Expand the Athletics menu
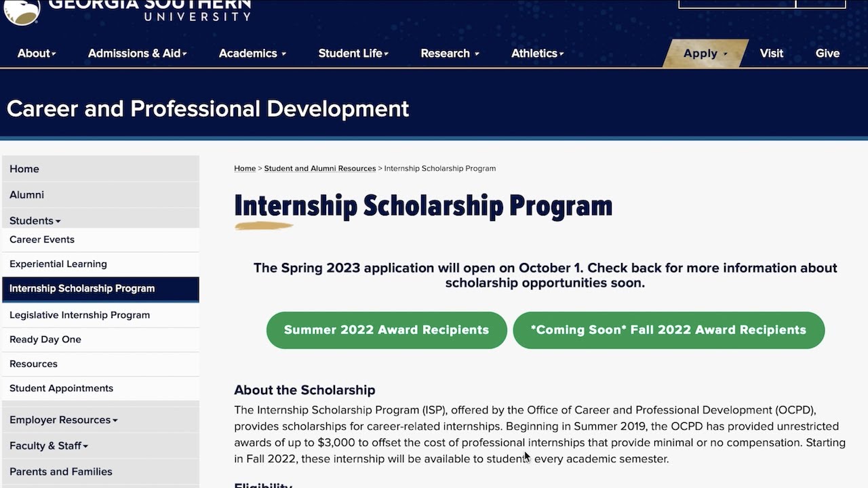The image size is (868, 488). coord(537,54)
